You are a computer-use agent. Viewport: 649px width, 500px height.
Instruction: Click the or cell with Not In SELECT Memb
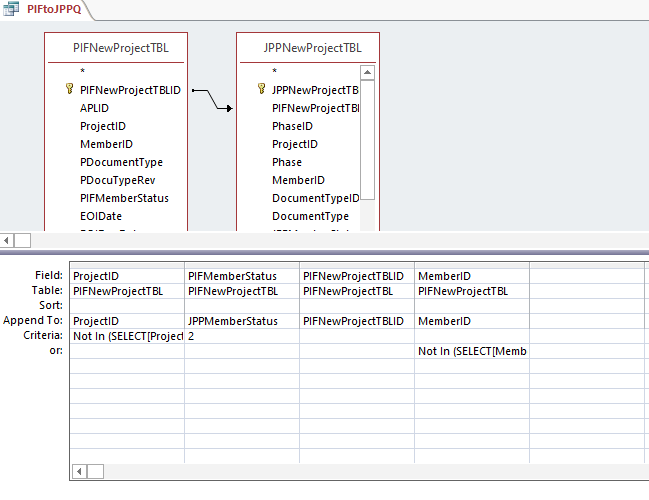(472, 351)
